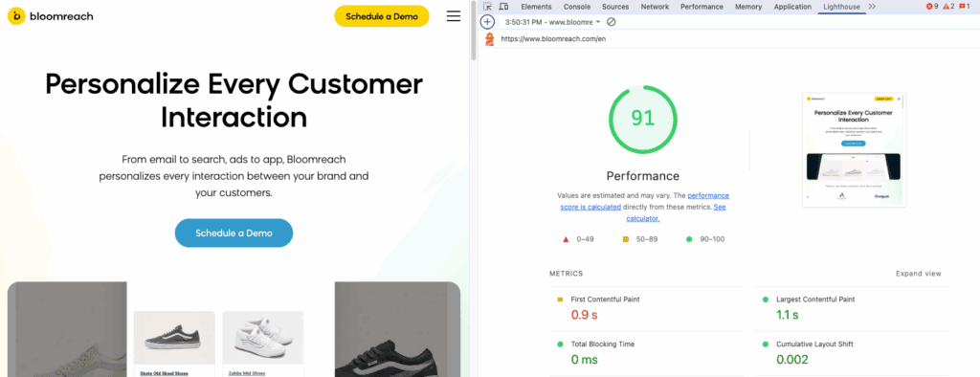The image size is (980, 377).
Task: Click the 0–49 red triangle legend
Action: click(x=578, y=239)
